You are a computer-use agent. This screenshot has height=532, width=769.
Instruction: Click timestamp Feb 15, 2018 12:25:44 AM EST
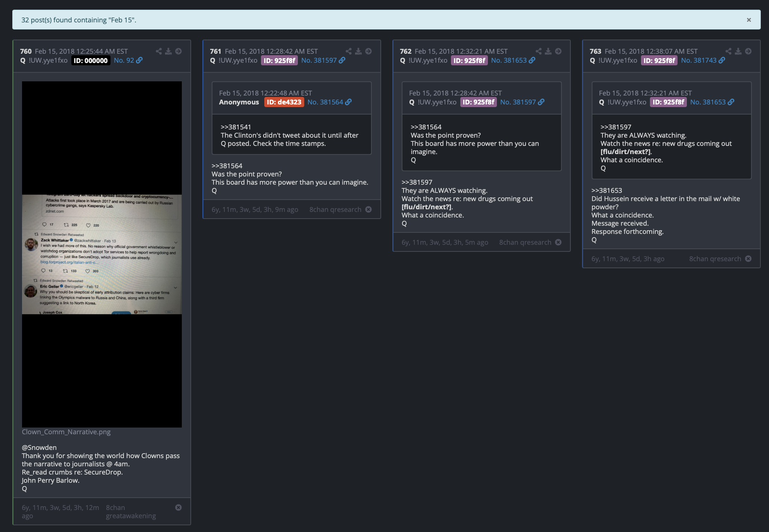tap(81, 51)
